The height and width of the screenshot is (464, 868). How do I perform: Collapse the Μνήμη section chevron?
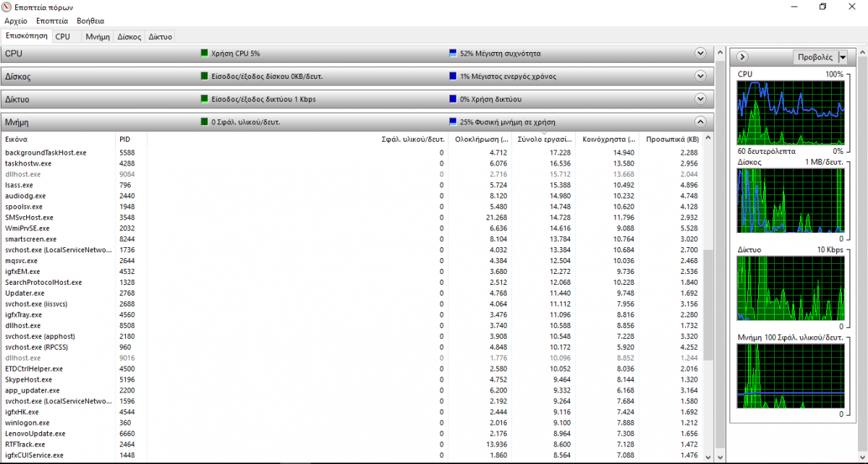point(699,122)
